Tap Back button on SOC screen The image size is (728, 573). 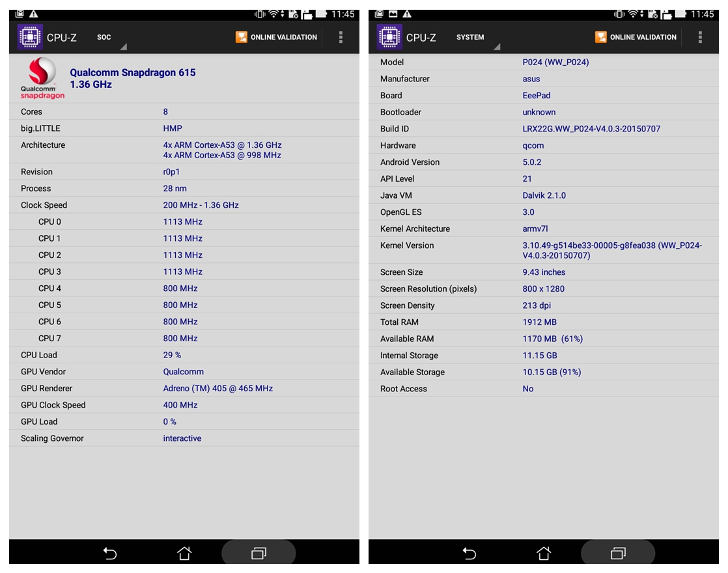tap(109, 553)
